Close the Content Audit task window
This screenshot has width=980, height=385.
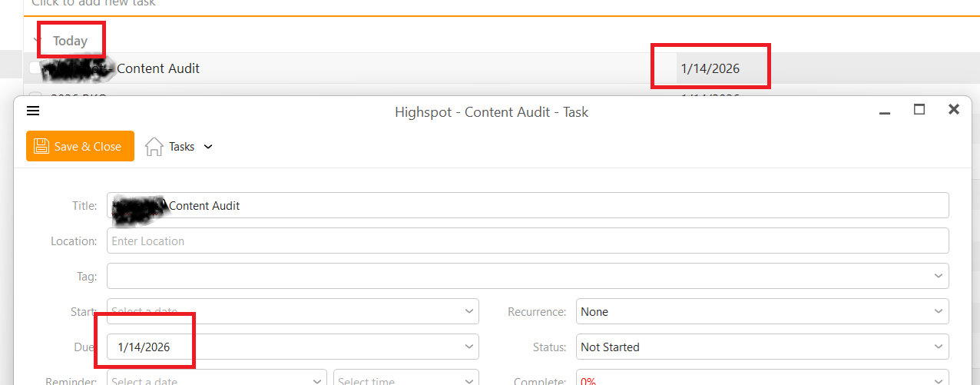pos(954,110)
